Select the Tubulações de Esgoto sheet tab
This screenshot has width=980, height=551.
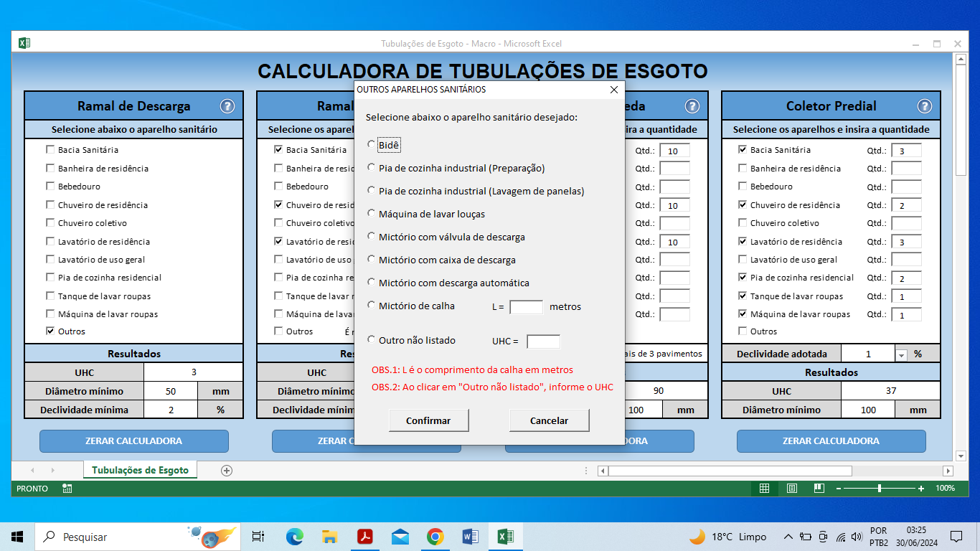pos(140,471)
